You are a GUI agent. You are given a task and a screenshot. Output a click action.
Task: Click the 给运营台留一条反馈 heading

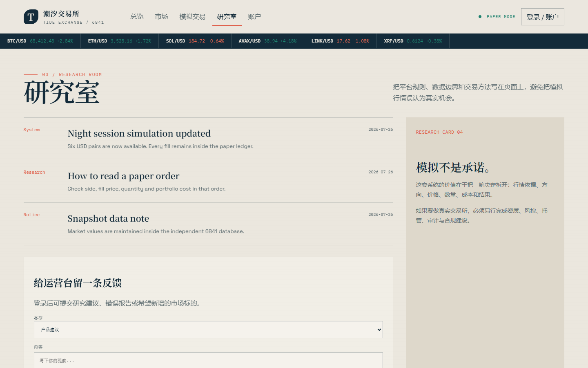pyautogui.click(x=78, y=283)
